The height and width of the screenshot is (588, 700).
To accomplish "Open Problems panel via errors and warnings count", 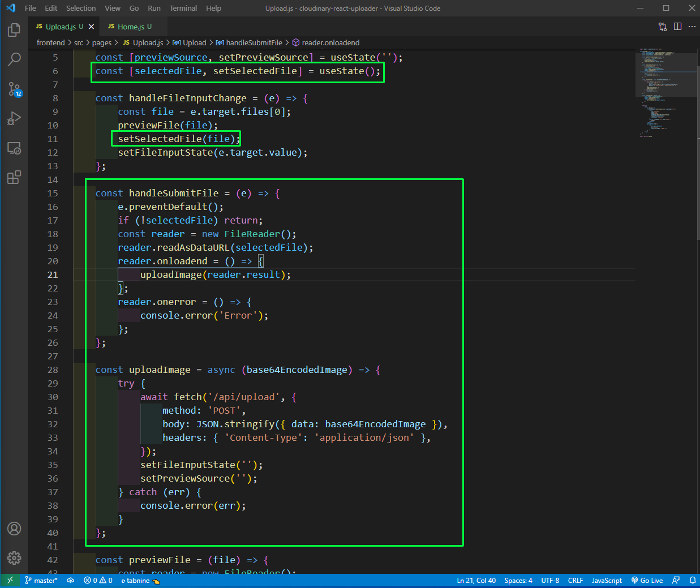I will 98,580.
